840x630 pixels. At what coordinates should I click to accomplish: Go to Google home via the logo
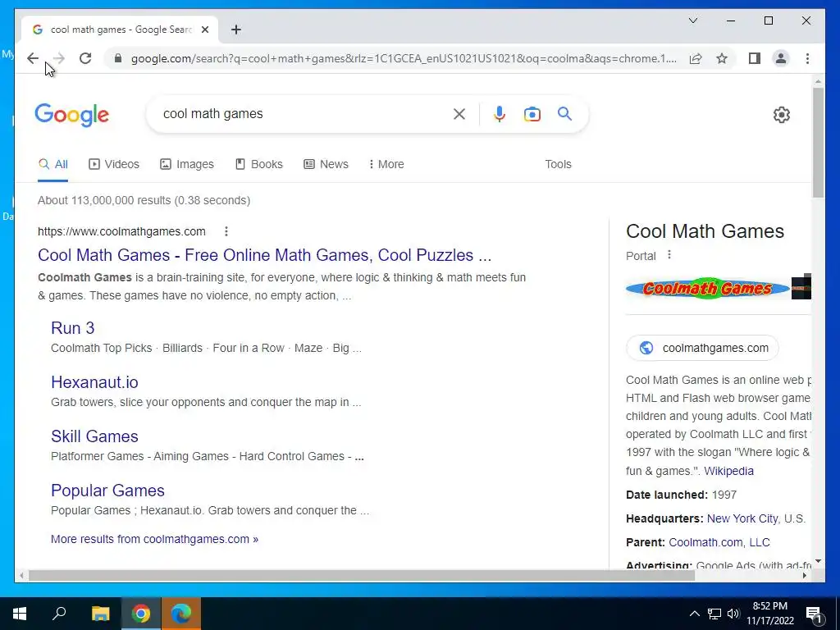(72, 115)
